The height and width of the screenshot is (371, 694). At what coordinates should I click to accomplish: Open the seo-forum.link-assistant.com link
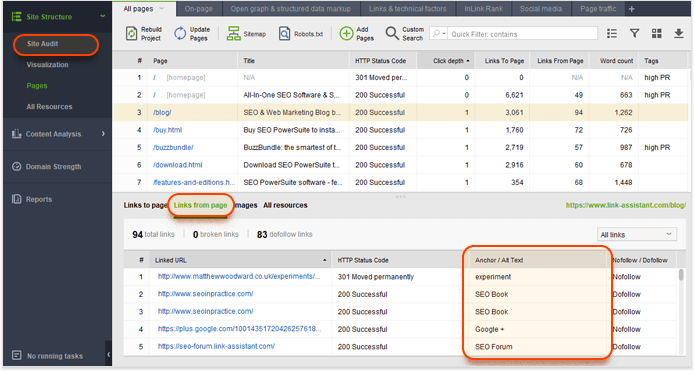pos(216,346)
